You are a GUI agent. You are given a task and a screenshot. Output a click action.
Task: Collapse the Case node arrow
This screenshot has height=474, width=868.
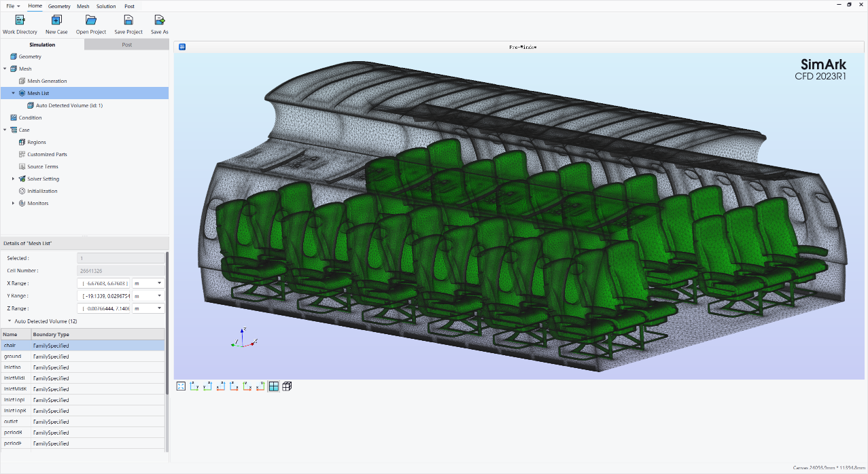coord(5,130)
